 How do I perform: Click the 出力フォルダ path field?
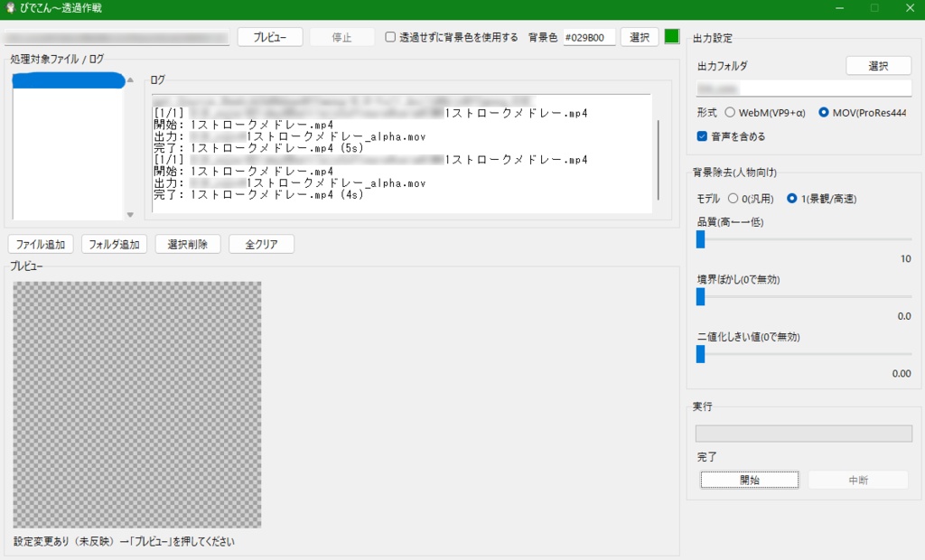click(803, 89)
